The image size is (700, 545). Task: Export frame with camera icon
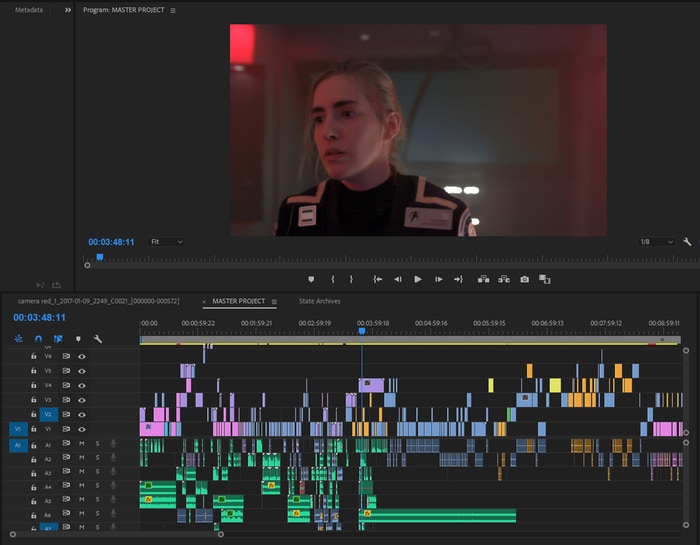(x=525, y=279)
